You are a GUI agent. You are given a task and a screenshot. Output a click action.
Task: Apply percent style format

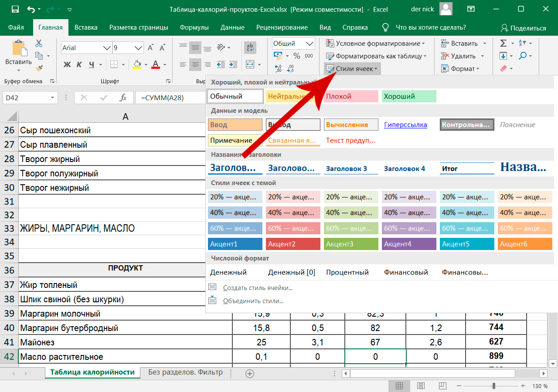[296, 56]
